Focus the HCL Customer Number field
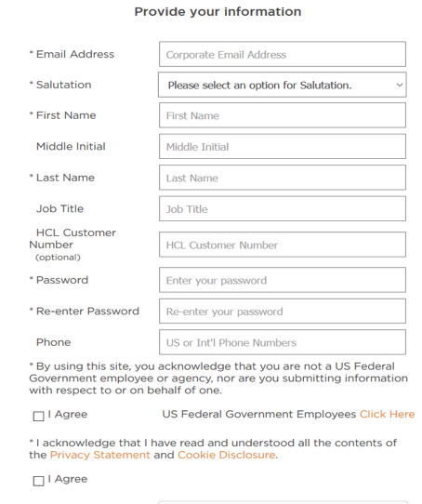Viewport: 422px width, 504px height. (x=283, y=245)
